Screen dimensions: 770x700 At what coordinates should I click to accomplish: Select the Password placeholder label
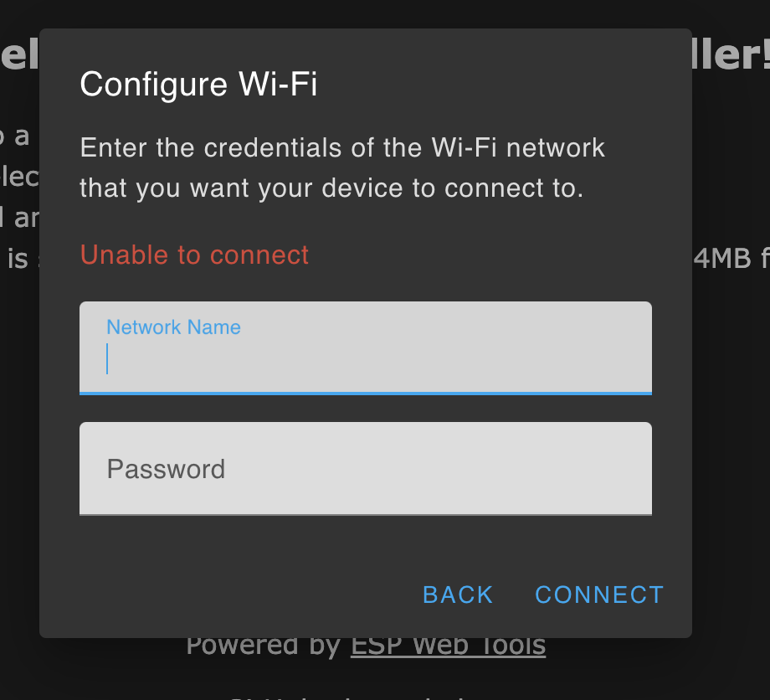click(166, 469)
